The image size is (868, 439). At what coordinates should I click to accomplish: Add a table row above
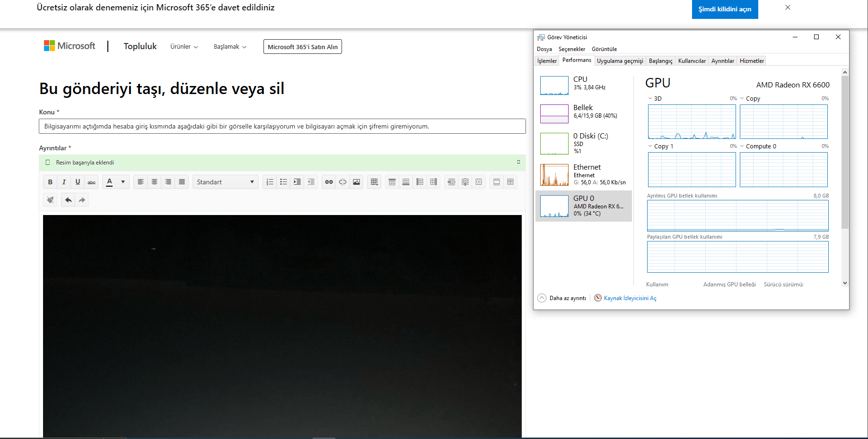point(392,182)
